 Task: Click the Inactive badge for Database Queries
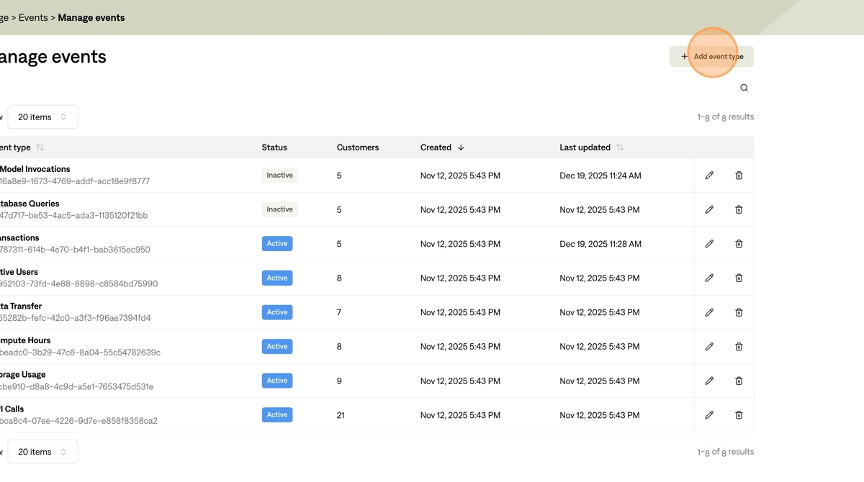coord(280,210)
